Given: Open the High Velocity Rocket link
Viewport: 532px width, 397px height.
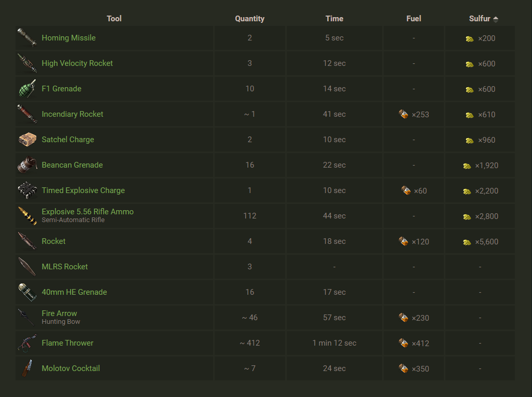Looking at the screenshot, I should tap(77, 63).
